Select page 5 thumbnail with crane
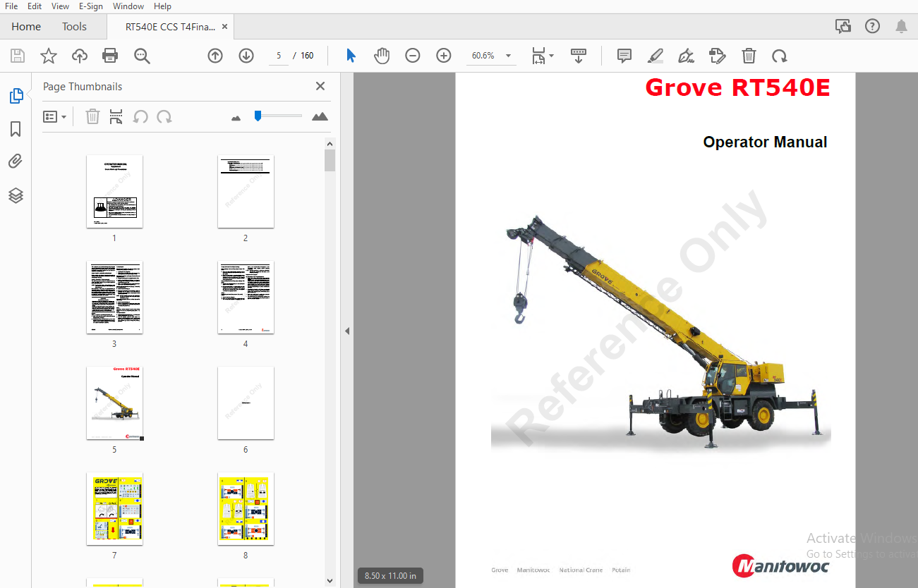Viewport: 918px width, 588px height. point(114,403)
